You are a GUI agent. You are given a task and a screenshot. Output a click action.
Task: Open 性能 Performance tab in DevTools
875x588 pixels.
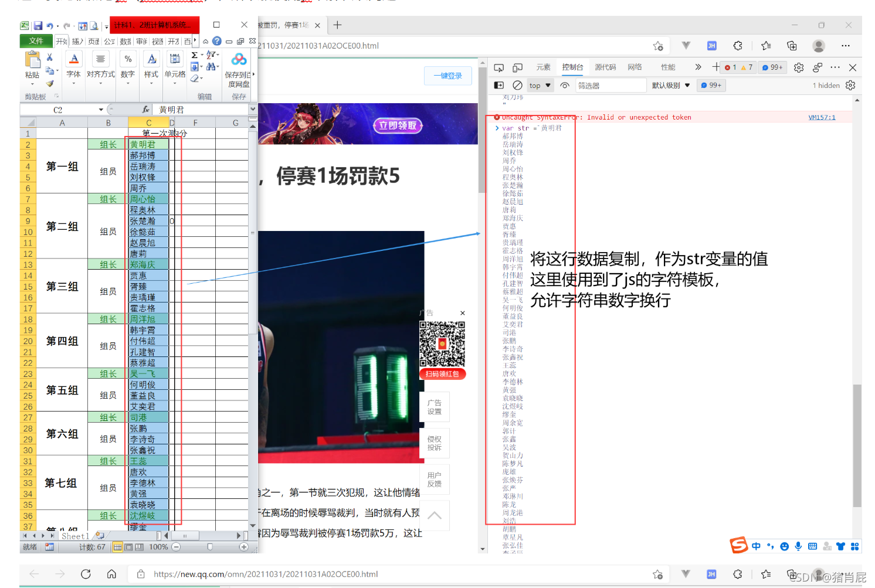(x=668, y=67)
